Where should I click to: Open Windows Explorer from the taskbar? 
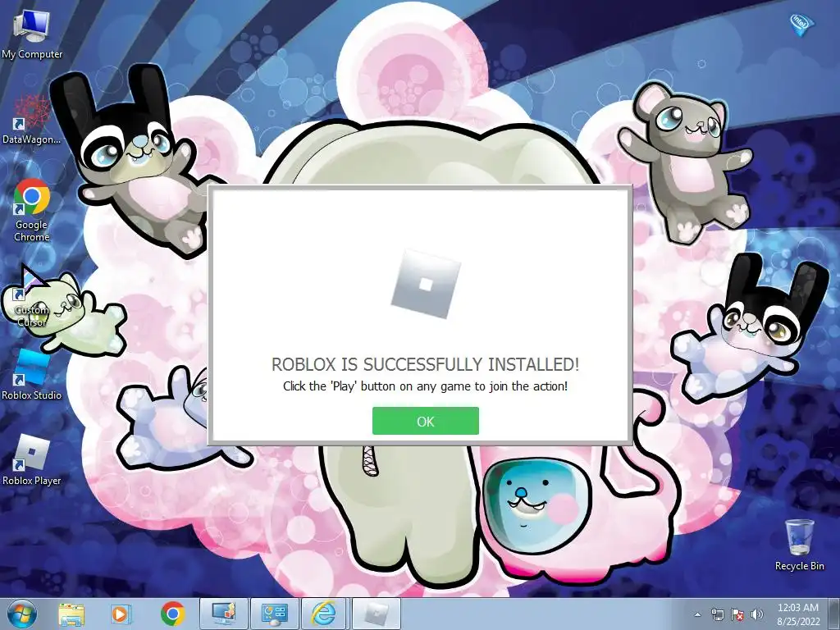[71, 614]
